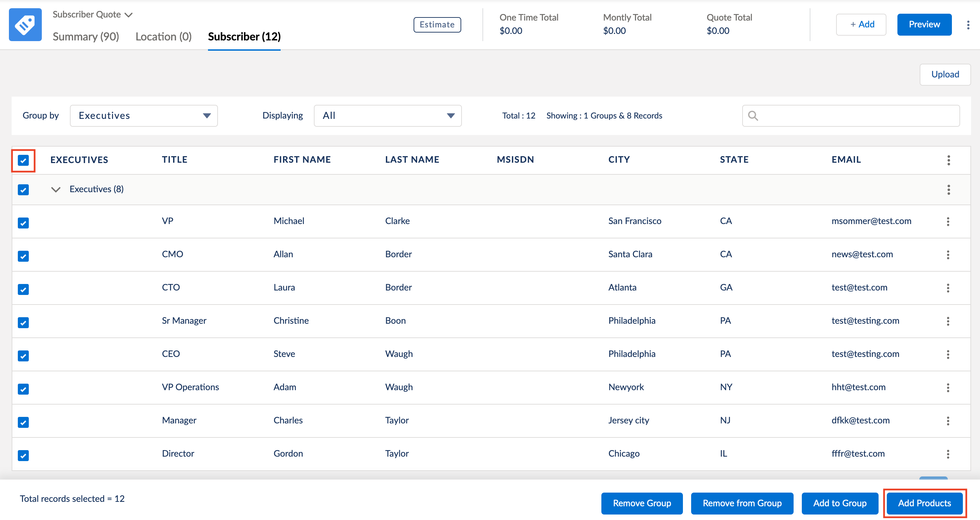Image resolution: width=980 pixels, height=520 pixels.
Task: Click the MSISDN column header
Action: pos(515,160)
